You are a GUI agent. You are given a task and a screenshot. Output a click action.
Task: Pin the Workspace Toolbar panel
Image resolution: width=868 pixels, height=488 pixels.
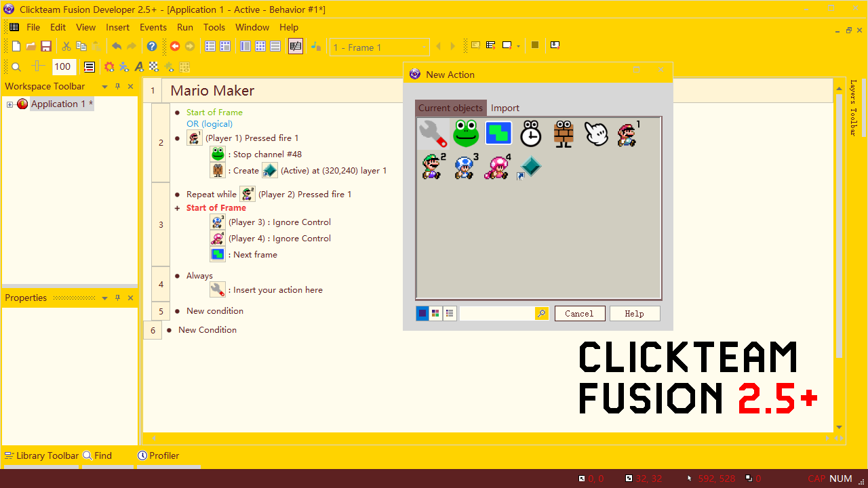117,86
